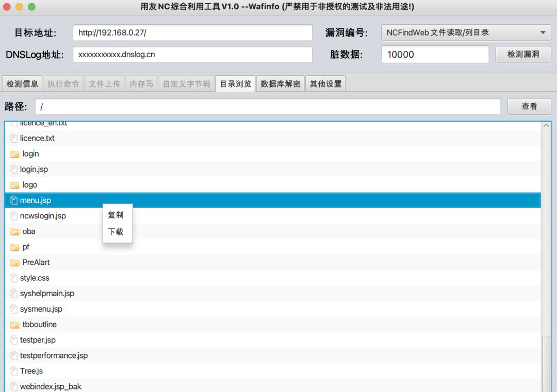
Task: Select the sysmenu.jsp file name
Action: (41, 309)
